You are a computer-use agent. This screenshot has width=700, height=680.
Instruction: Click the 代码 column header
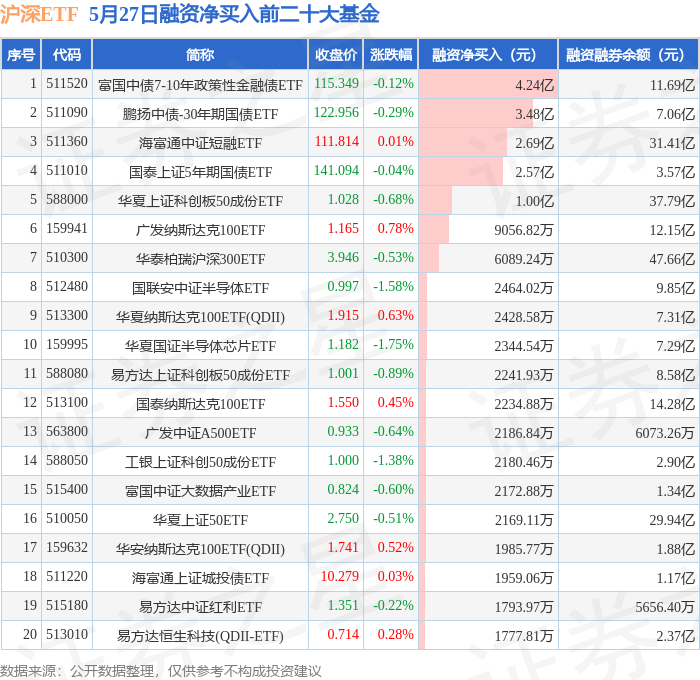[x=67, y=54]
